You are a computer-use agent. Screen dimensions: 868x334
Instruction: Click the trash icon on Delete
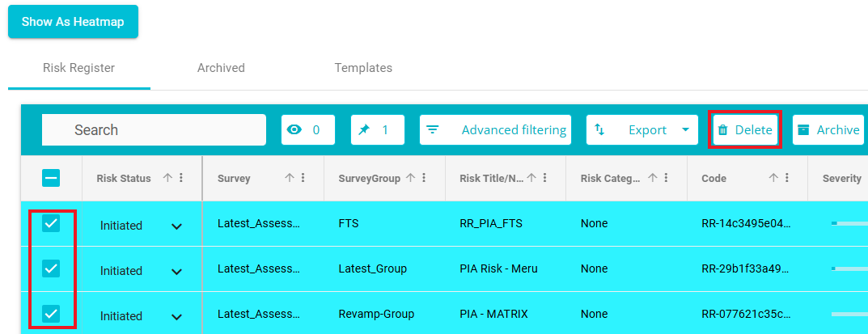(x=723, y=129)
